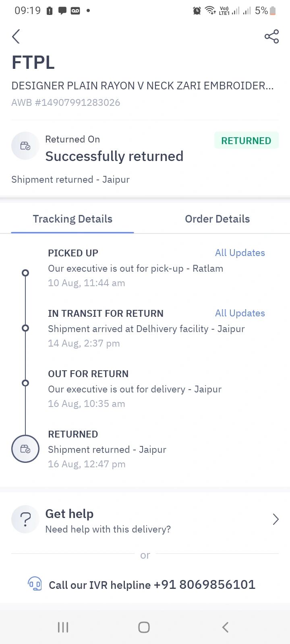Open the share icon

[x=271, y=37]
